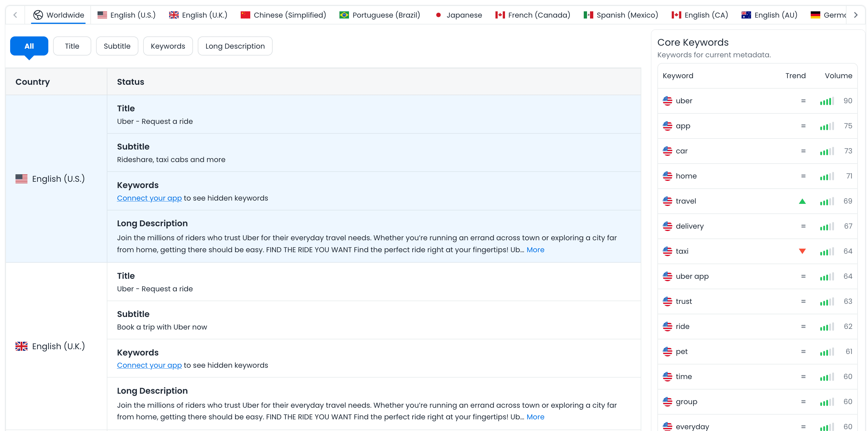Open Connect your app link under English (U.K.)

[x=149, y=365]
